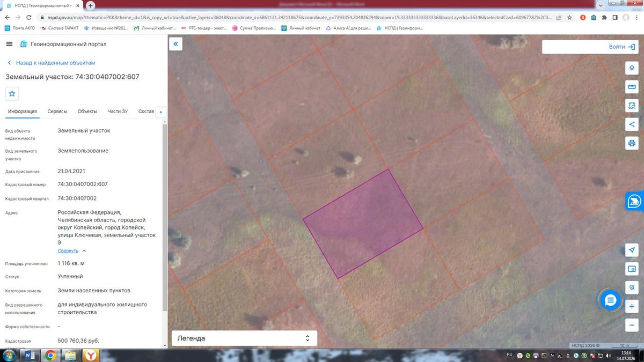The height and width of the screenshot is (362, 644).
Task: Click the RU language indicator in tray
Action: [x=510, y=355]
